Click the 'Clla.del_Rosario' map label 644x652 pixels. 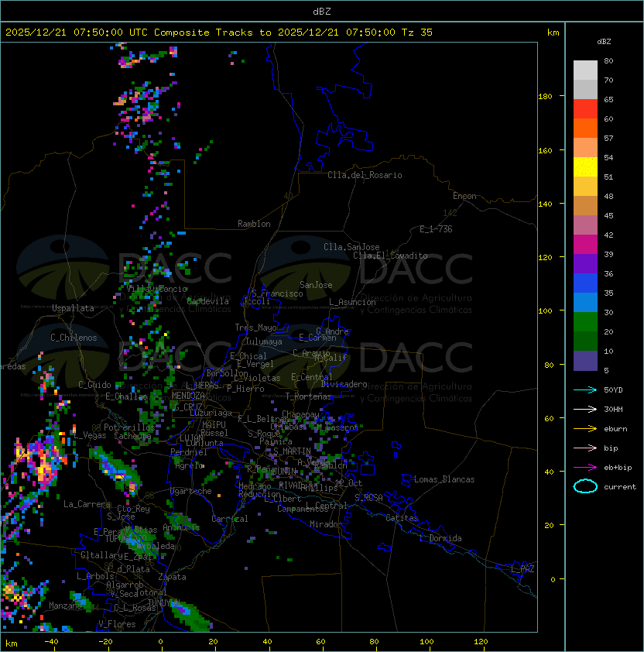[x=365, y=175]
